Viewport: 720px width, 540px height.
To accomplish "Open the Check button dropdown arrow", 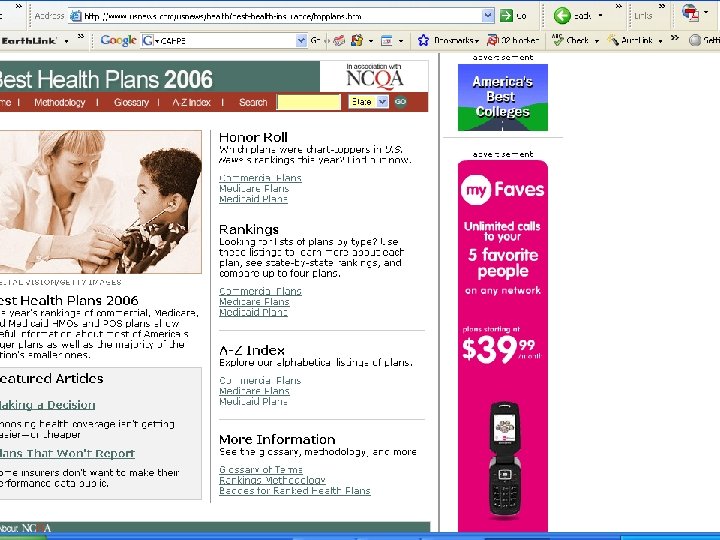I will point(596,41).
